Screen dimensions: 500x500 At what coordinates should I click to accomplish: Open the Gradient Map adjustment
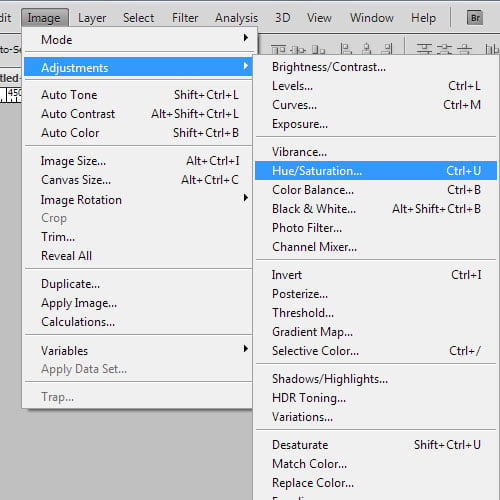coord(376,332)
